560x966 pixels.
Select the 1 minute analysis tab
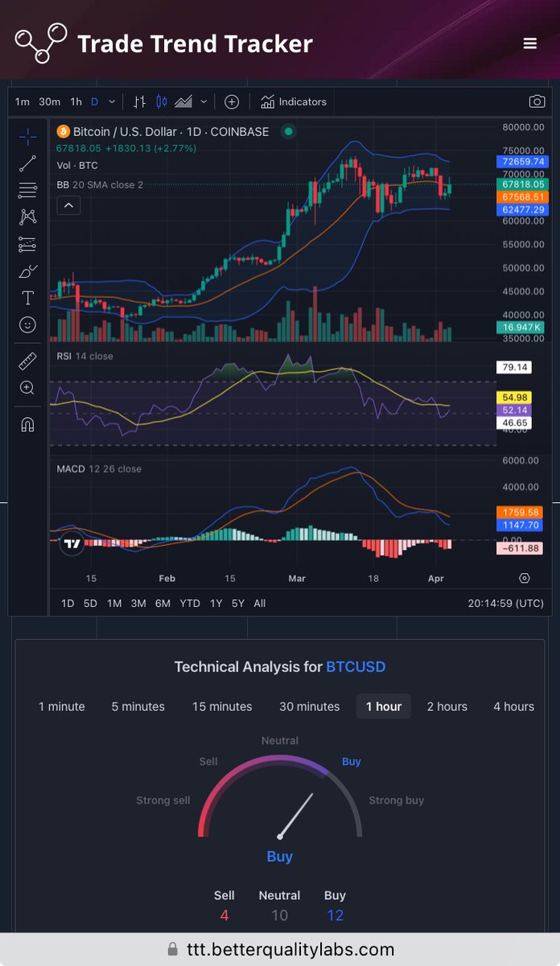[62, 706]
